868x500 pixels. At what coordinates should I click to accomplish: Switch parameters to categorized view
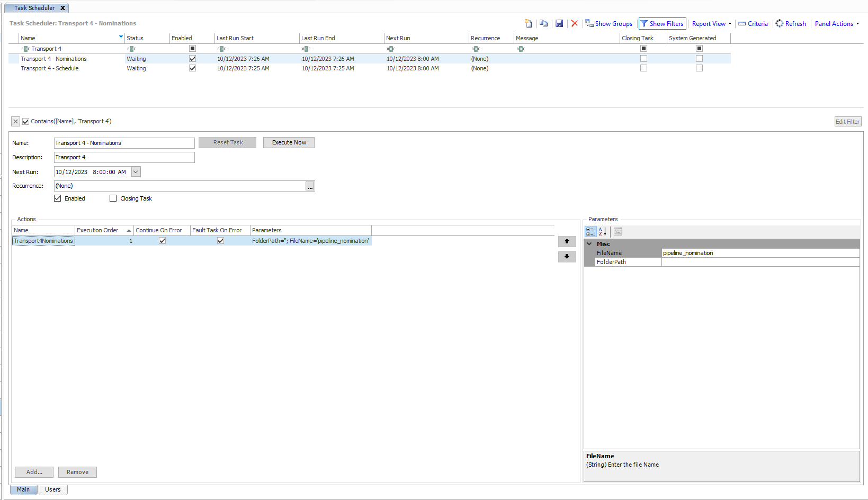point(590,232)
